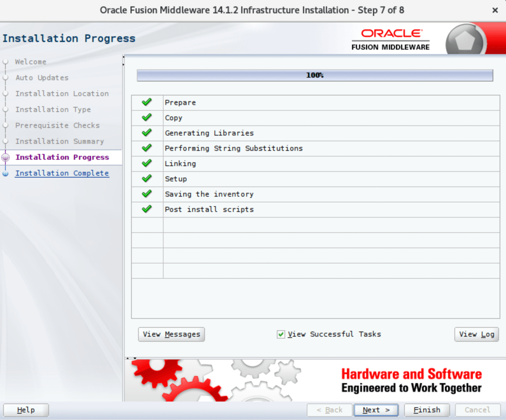Click the checkmark for Post install scripts
506x420 pixels.
147,209
